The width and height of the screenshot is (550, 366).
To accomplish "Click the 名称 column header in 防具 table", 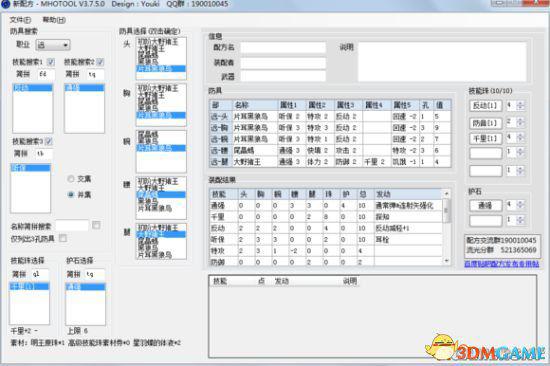I will tap(255, 105).
